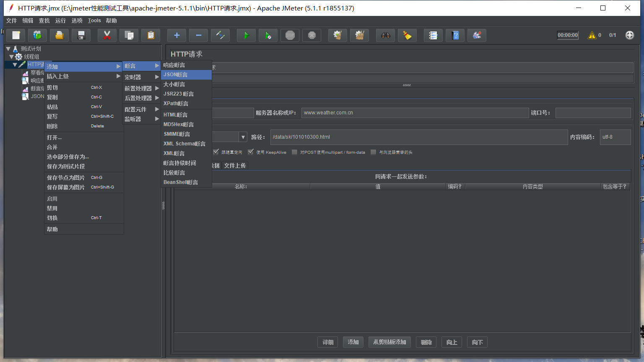This screenshot has height=362, width=644.
Task: Open the HTTP method dropdown arrow
Action: pyautogui.click(x=243, y=137)
